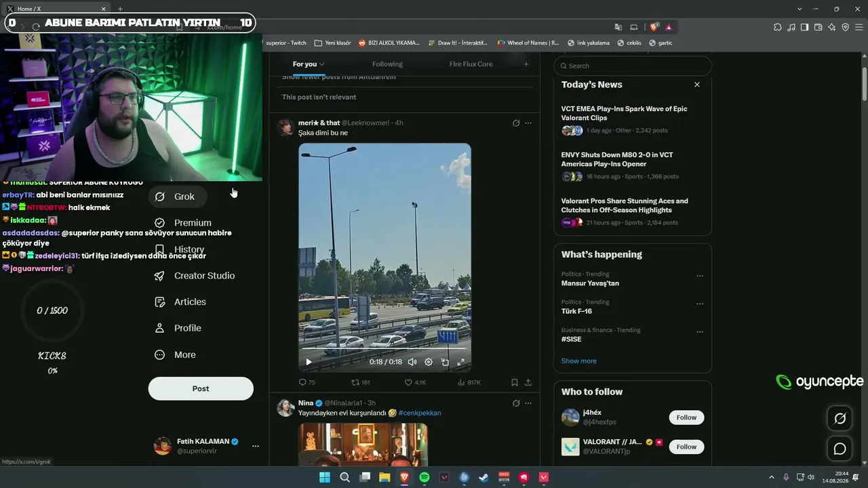868x488 pixels.
Task: Open the Windows Start menu
Action: click(x=325, y=477)
